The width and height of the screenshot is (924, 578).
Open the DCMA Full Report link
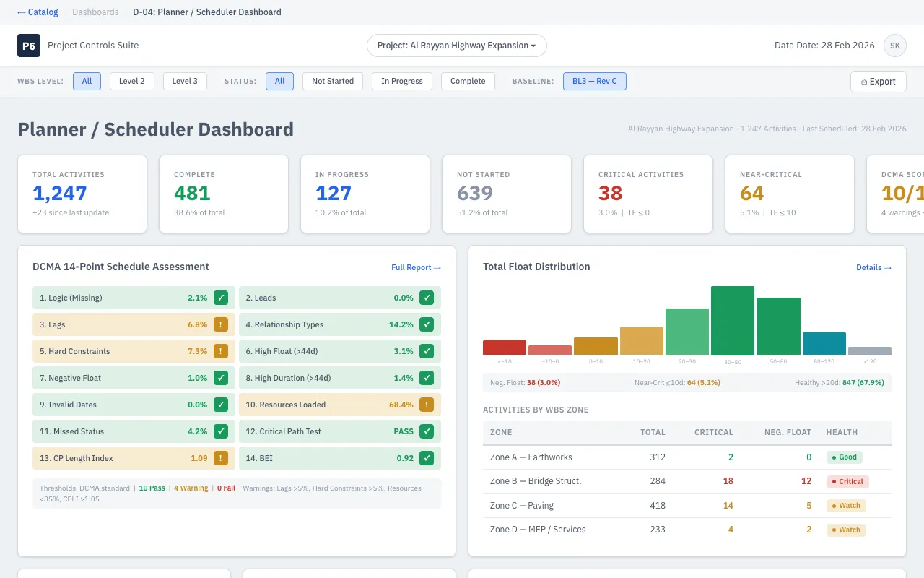(x=417, y=267)
